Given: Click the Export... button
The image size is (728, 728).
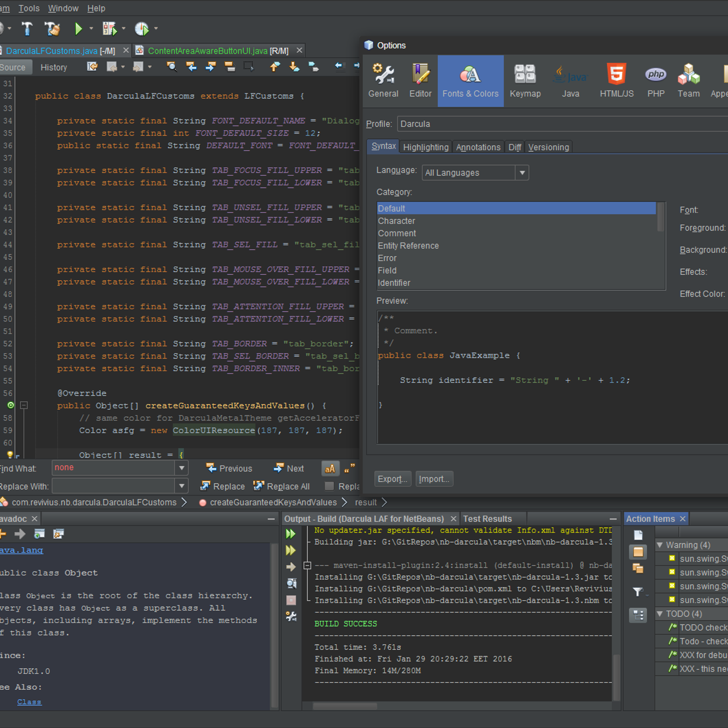Looking at the screenshot, I should [x=393, y=479].
